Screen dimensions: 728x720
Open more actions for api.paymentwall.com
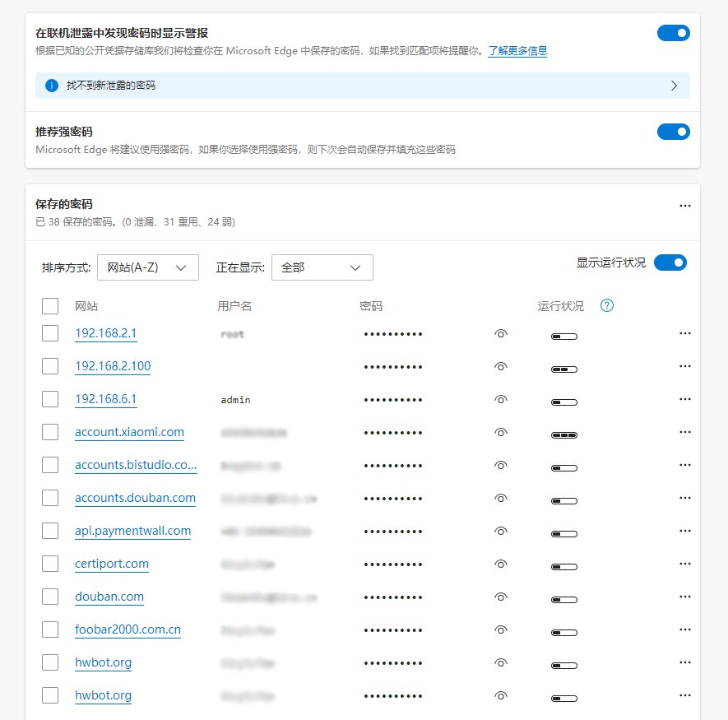click(685, 531)
